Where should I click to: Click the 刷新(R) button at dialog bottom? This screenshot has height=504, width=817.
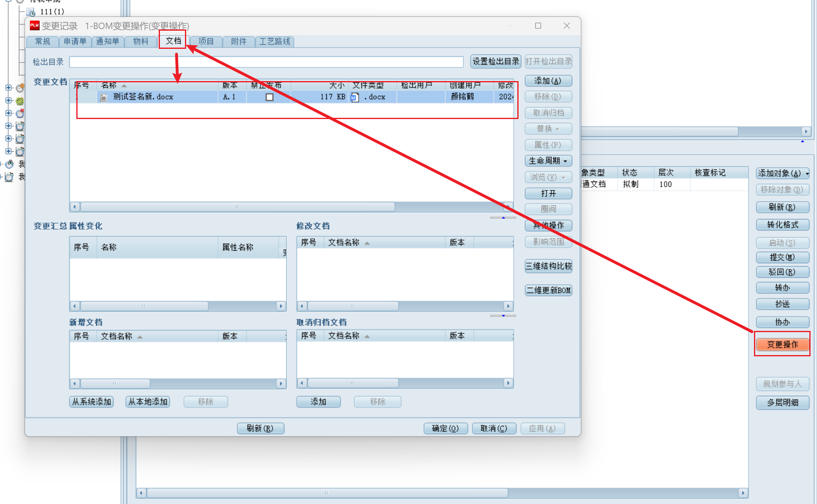point(260,429)
